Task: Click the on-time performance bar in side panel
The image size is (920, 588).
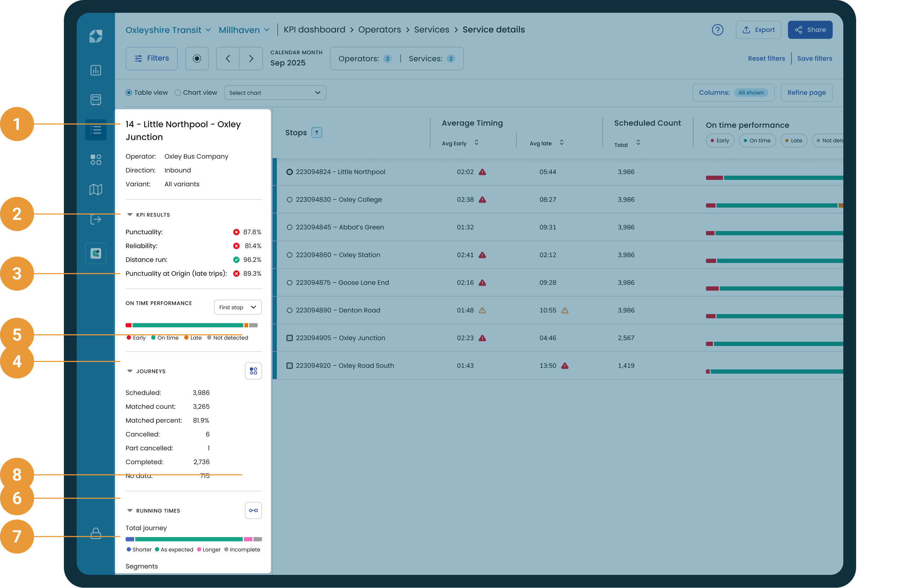Action: point(191,325)
